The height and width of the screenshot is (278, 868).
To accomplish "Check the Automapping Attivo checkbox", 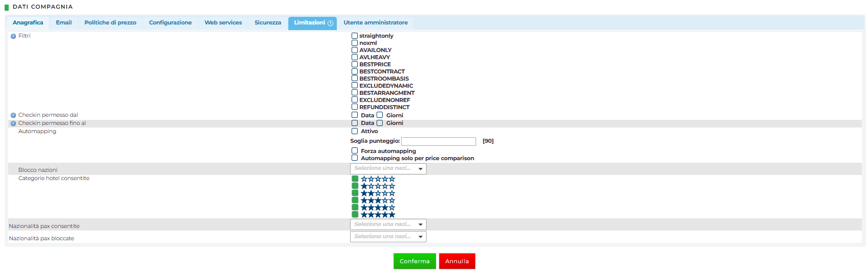I will click(355, 131).
